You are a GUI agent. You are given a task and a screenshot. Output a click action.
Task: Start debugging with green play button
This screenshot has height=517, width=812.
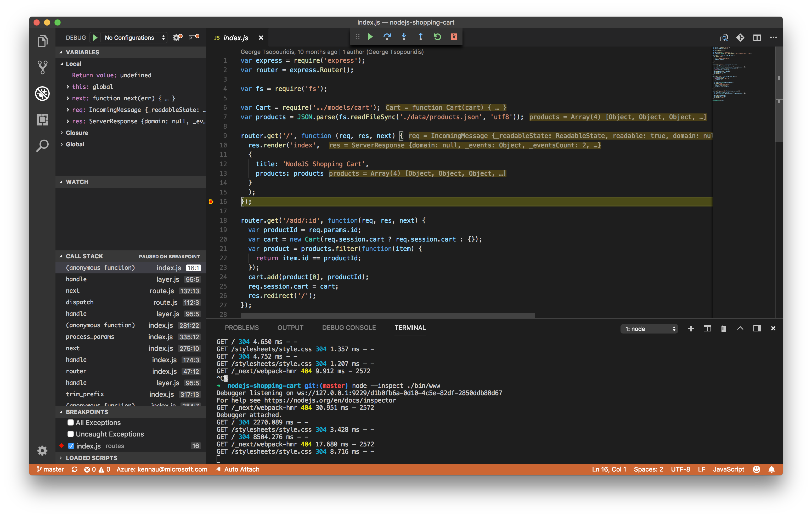coord(95,38)
